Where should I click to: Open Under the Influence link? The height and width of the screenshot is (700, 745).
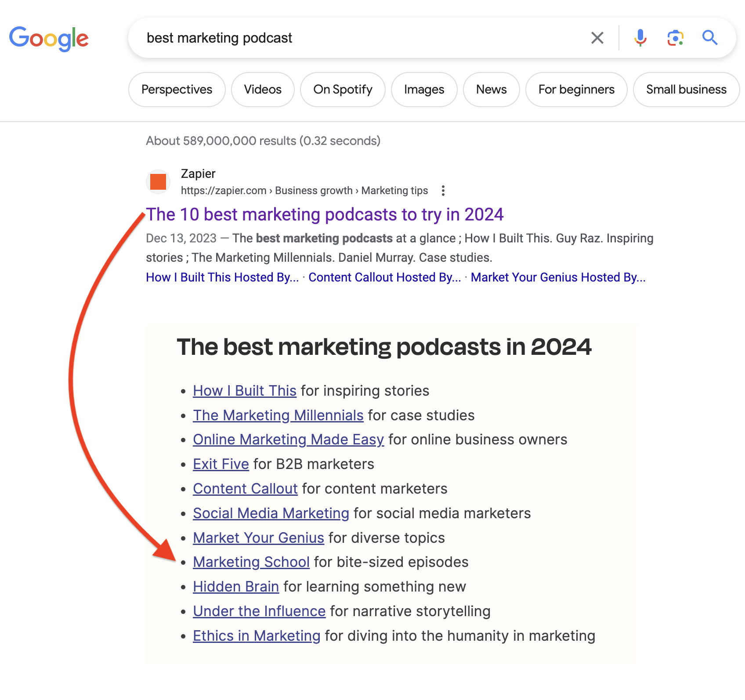pyautogui.click(x=259, y=611)
